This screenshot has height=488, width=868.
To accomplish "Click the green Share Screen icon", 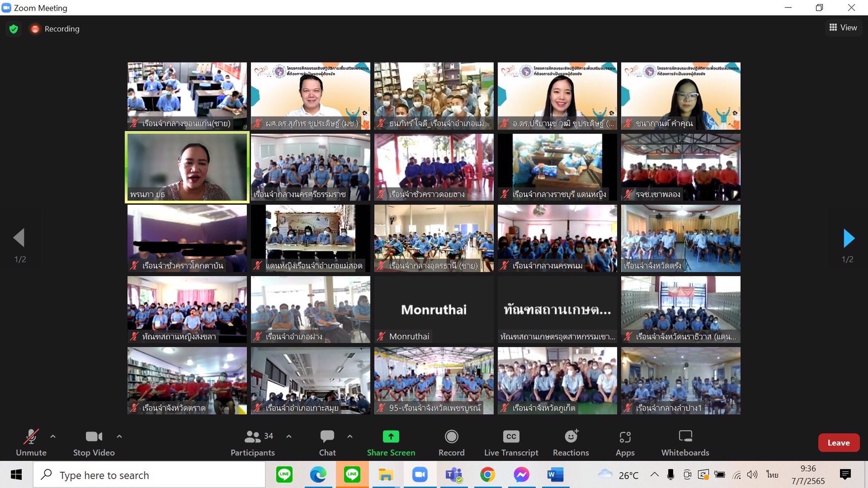I will pos(391,437).
